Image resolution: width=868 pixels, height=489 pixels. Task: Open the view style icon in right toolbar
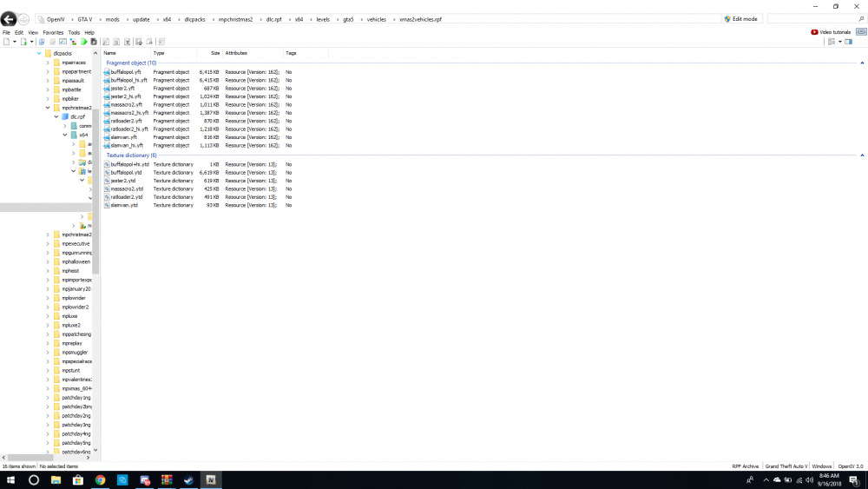[832, 42]
